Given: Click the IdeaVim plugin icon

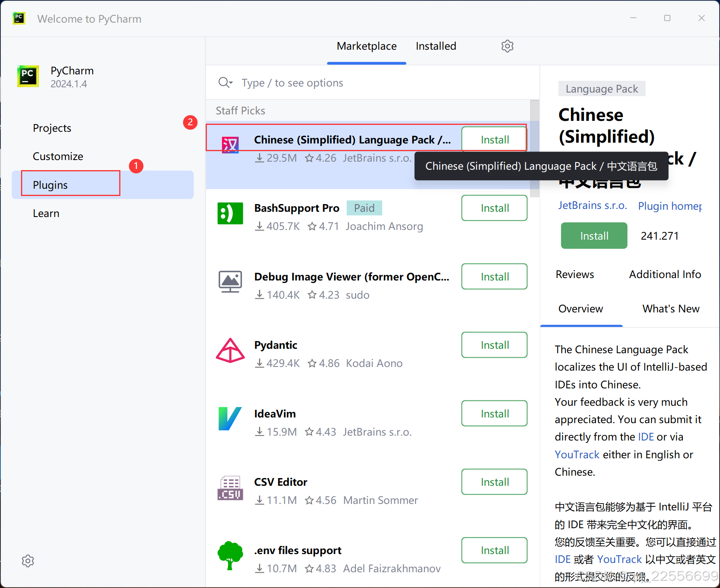Looking at the screenshot, I should click(x=230, y=419).
